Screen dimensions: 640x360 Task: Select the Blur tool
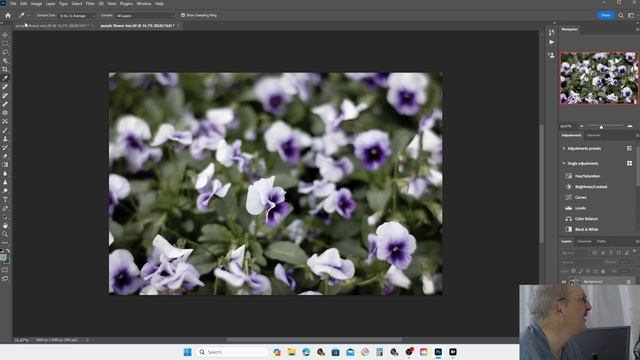[5, 173]
